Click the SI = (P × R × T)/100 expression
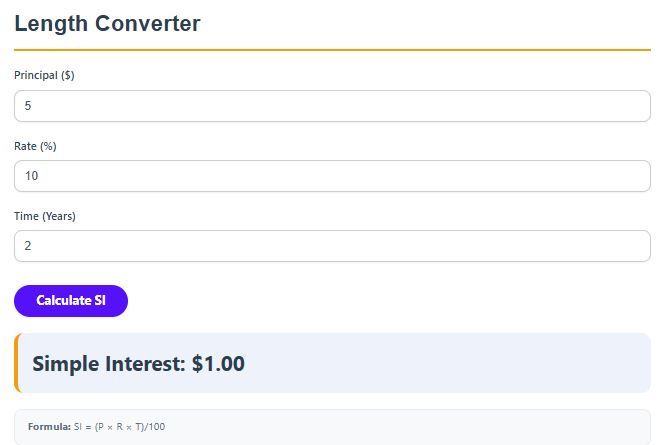667x445 pixels. tap(119, 427)
